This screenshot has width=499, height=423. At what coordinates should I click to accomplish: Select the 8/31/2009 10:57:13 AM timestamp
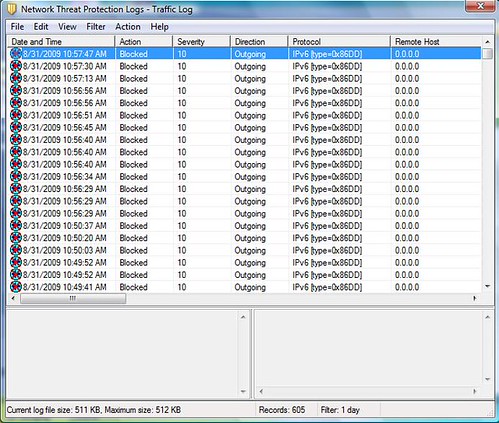[65, 79]
